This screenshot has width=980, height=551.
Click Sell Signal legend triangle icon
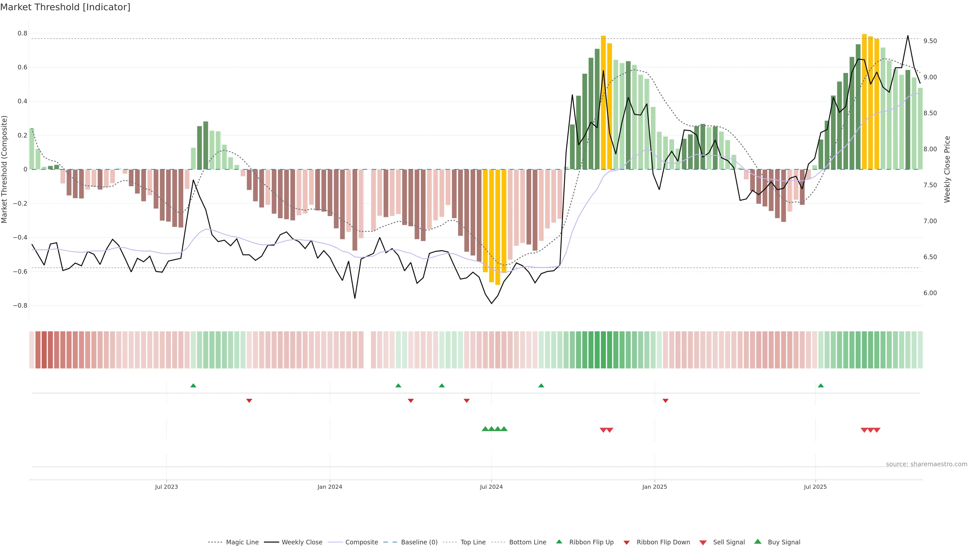703,542
